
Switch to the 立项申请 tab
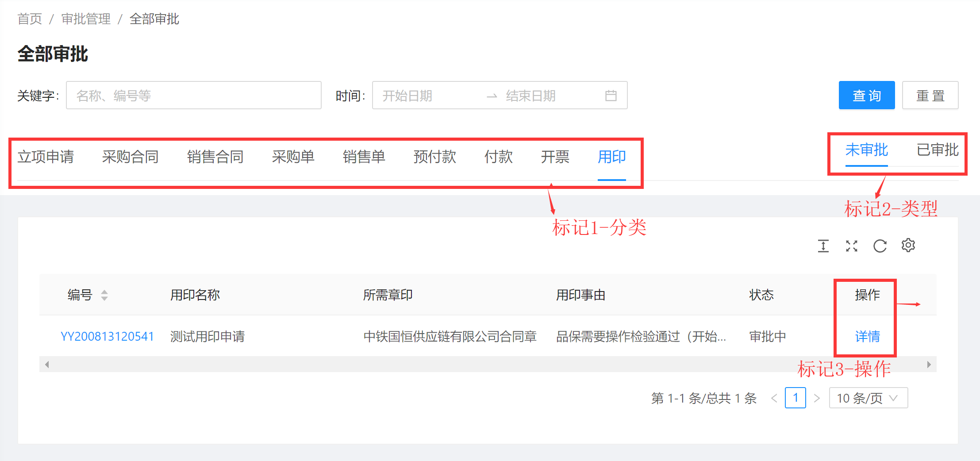[46, 157]
